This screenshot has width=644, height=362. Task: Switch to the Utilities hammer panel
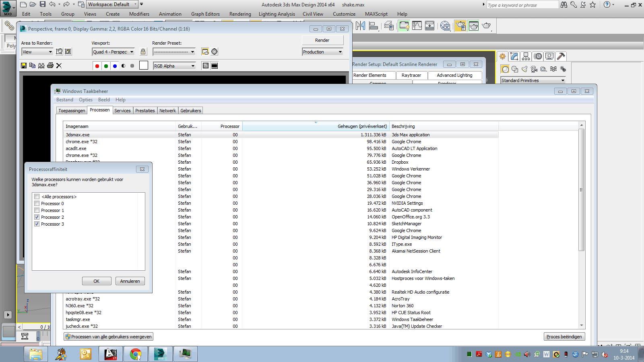click(561, 56)
